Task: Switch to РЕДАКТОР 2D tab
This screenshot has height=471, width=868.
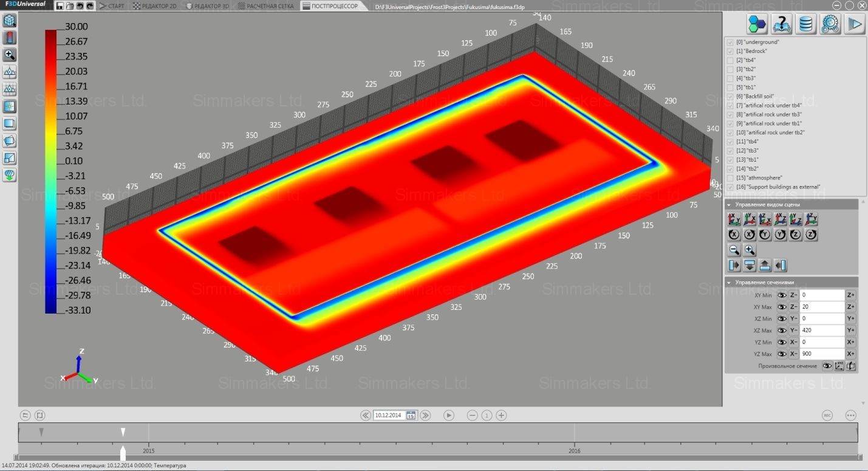Action: click(x=155, y=6)
